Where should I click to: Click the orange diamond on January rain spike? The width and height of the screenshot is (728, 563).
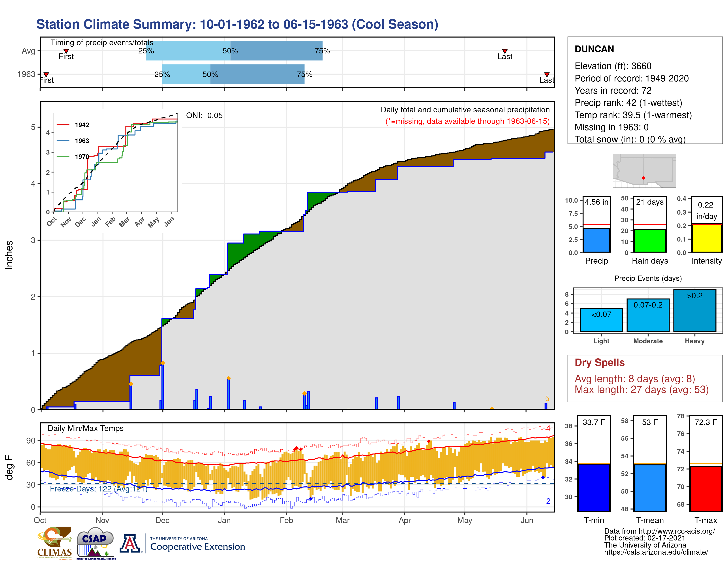(228, 378)
